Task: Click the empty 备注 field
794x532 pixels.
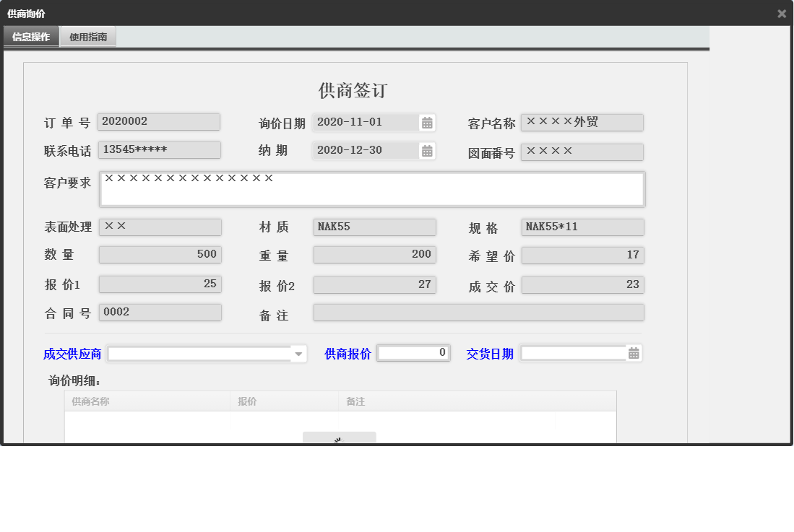Action: click(477, 312)
